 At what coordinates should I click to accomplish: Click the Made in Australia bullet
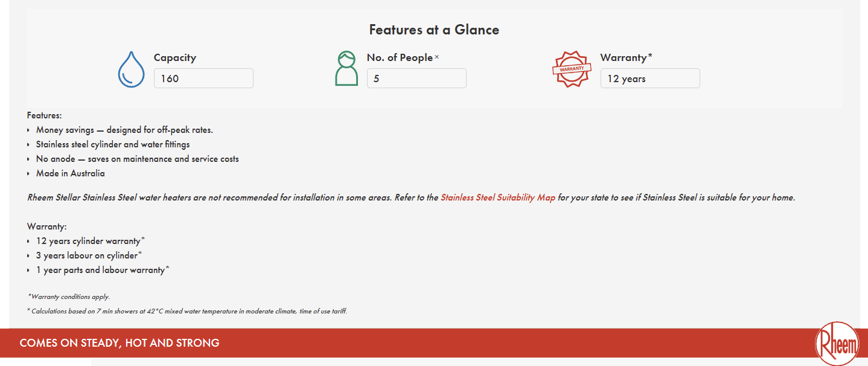point(70,173)
